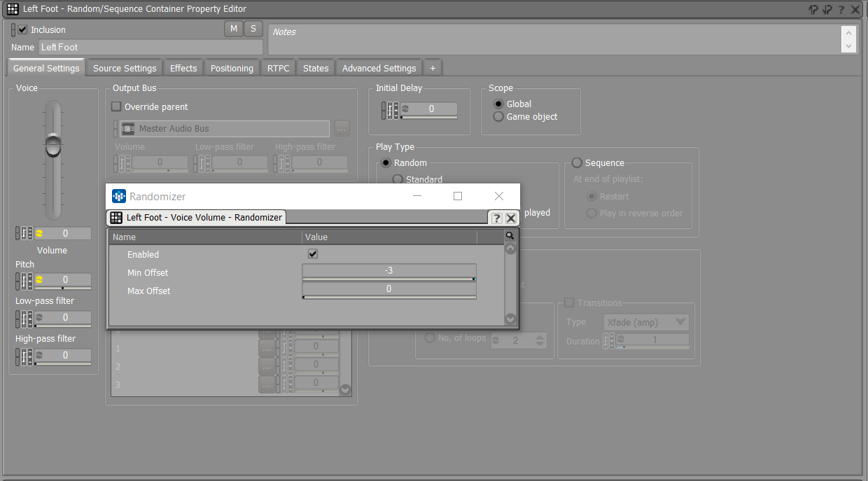Click the ellipsis button in row 2
The width and height of the screenshot is (868, 481).
click(267, 365)
